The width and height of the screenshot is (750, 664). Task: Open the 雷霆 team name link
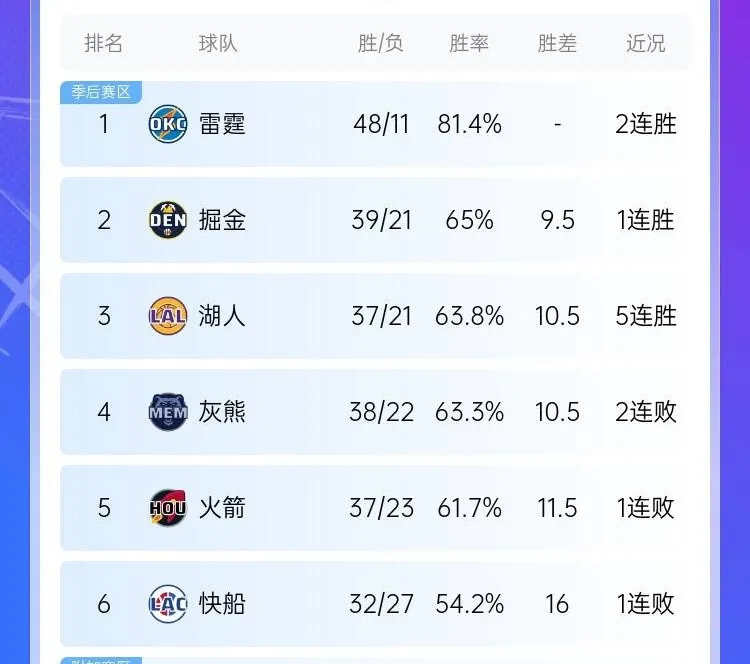pyautogui.click(x=222, y=124)
